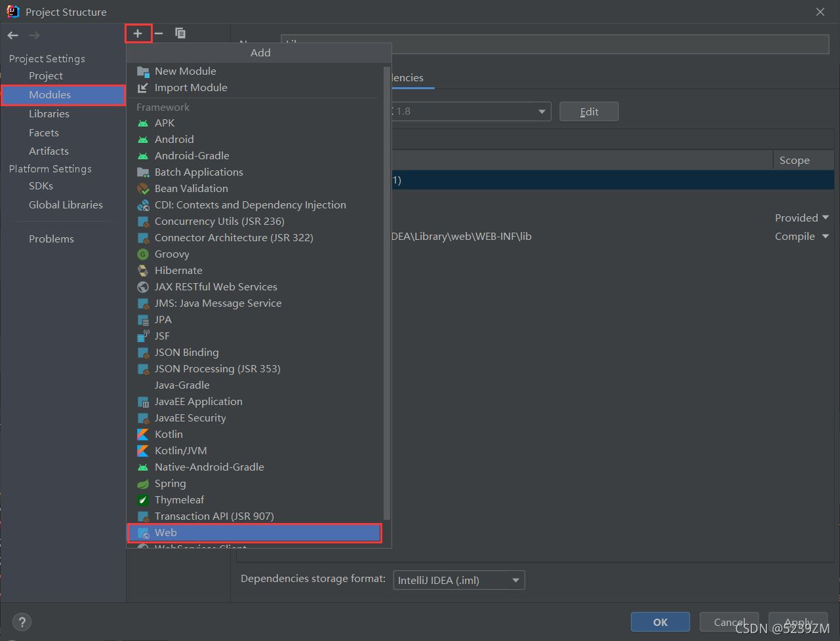Click the Bean Validation icon
Viewport: 840px width, 641px height.
[143, 189]
